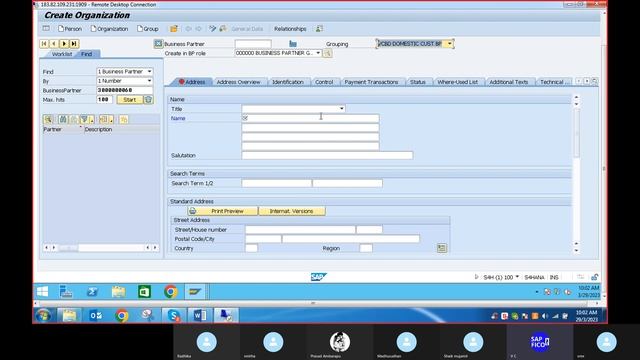Click the switch display/change pencil icon
The height and width of the screenshot is (360, 640).
coord(213,29)
